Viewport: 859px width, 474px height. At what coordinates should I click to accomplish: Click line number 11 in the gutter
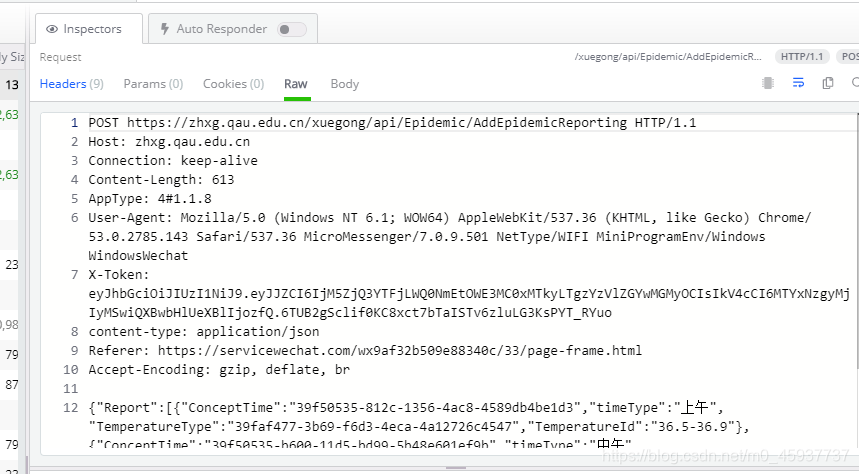71,389
